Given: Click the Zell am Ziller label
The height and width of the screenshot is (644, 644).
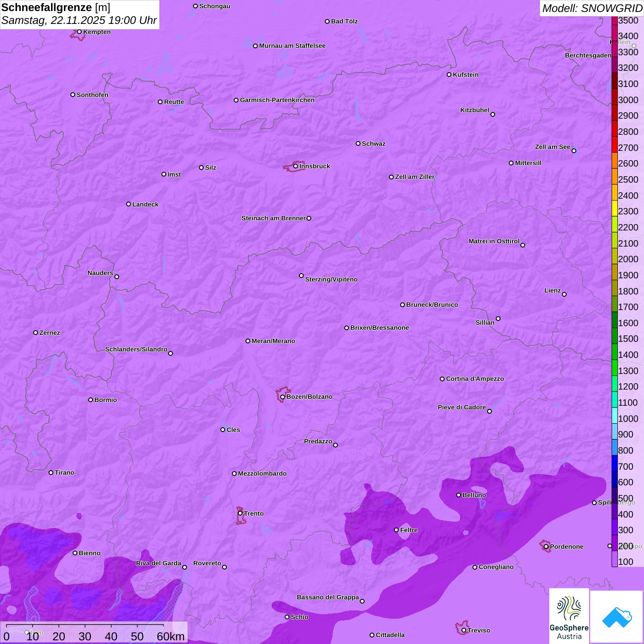Looking at the screenshot, I should [415, 177].
